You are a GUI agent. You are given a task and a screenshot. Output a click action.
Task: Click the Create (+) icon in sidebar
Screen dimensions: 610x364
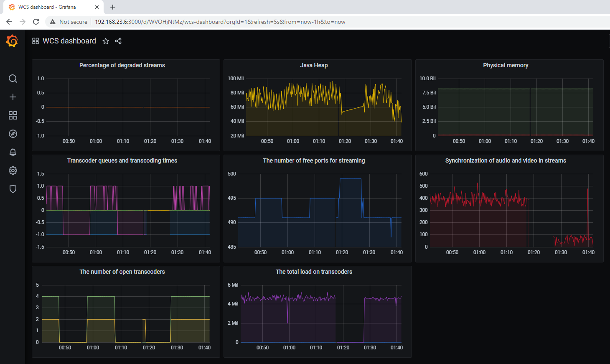tap(13, 97)
